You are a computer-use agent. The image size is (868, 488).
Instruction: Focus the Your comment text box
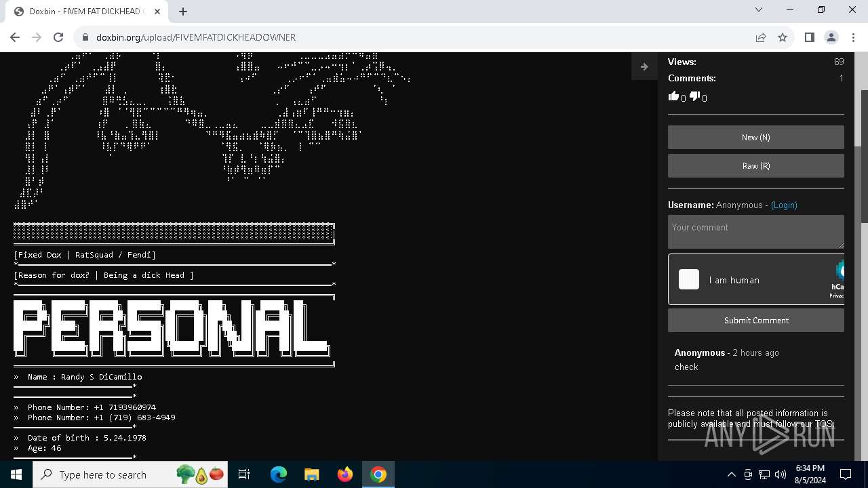[756, 232]
